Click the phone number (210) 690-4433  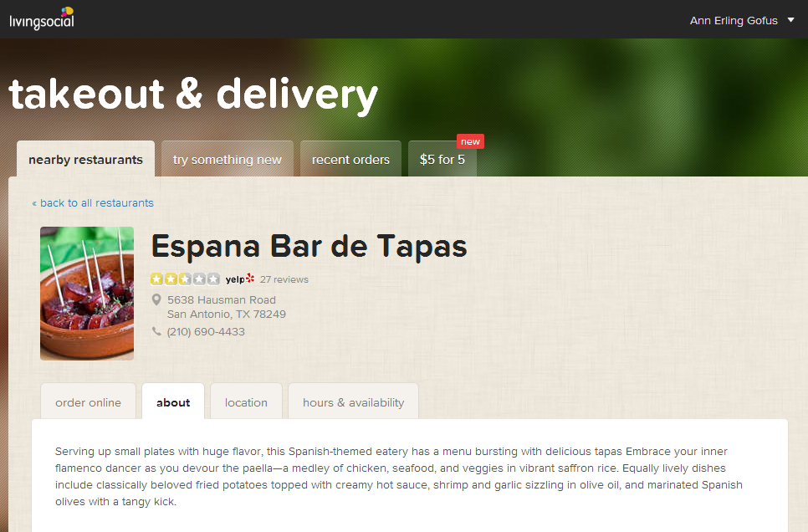tap(206, 331)
